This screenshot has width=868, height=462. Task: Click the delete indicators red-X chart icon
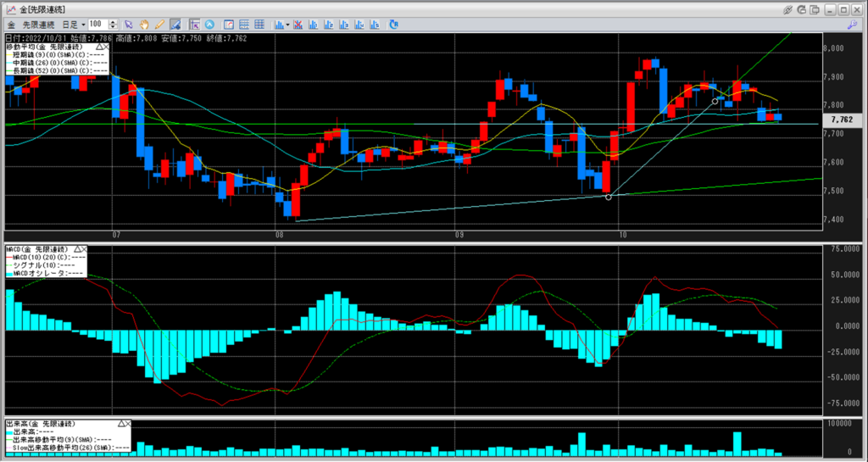tap(298, 25)
